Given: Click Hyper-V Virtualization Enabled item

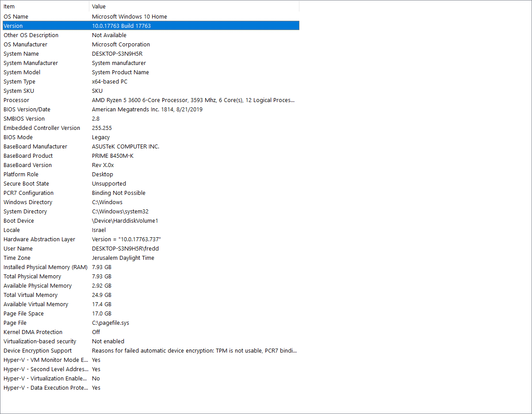Looking at the screenshot, I should point(46,379).
